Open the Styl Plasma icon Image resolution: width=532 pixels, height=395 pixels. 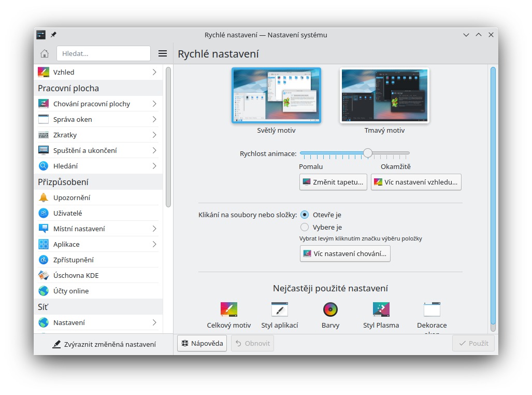[x=381, y=309]
